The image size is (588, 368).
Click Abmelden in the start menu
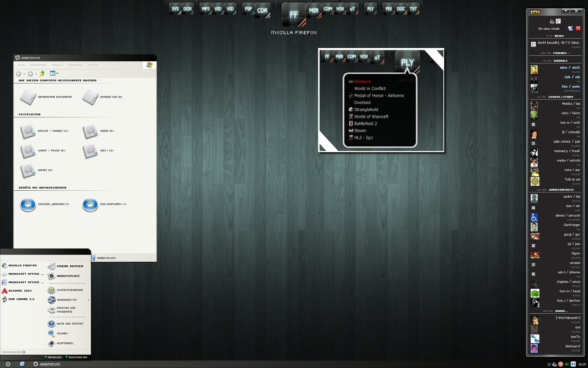pos(54,357)
